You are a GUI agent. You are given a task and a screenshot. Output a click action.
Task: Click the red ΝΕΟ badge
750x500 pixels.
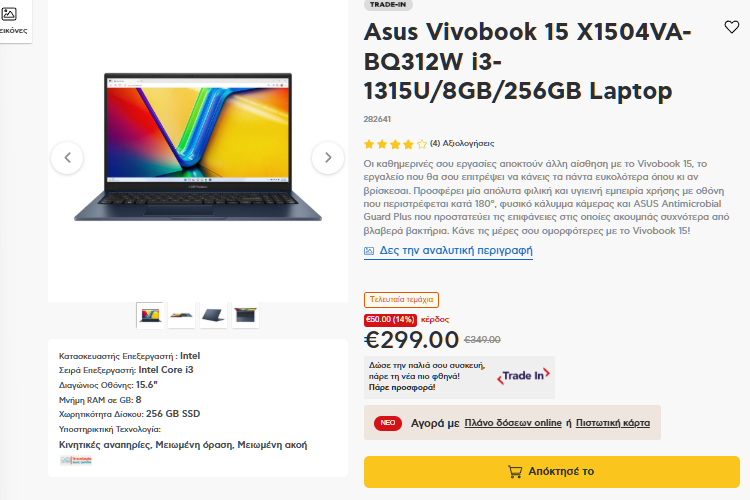coord(387,423)
